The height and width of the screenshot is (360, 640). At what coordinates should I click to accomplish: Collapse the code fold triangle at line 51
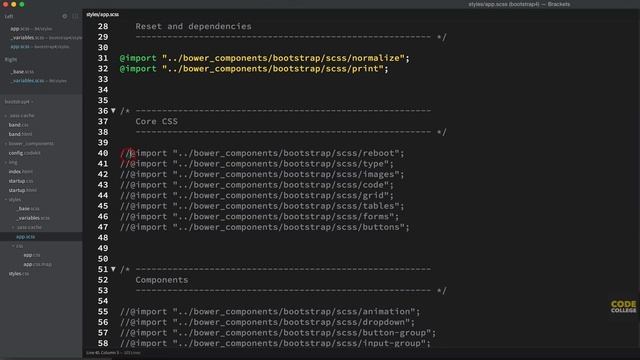pos(113,269)
